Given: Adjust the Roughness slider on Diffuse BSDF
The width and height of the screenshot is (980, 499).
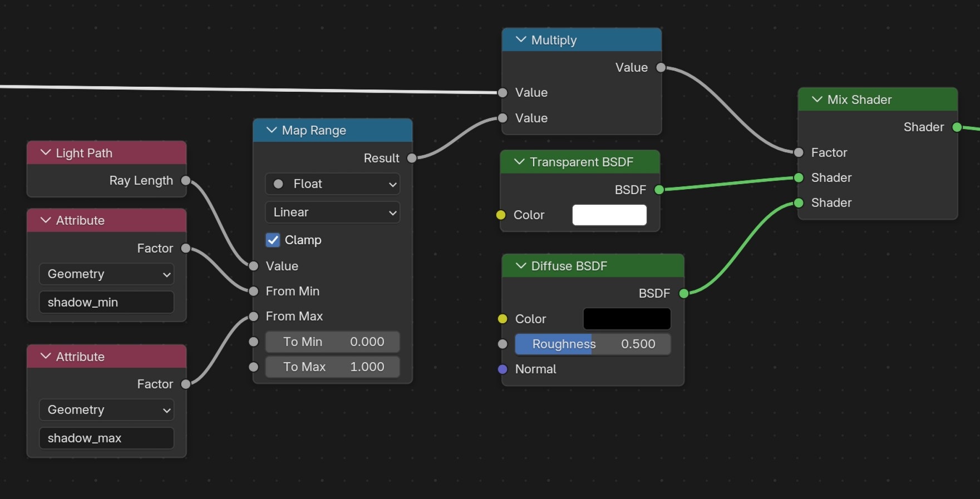Looking at the screenshot, I should 593,344.
